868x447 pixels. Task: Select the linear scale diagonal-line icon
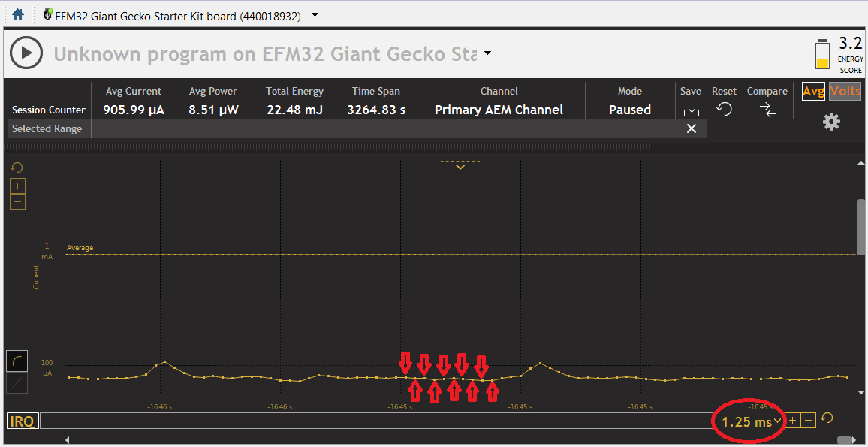pyautogui.click(x=16, y=384)
